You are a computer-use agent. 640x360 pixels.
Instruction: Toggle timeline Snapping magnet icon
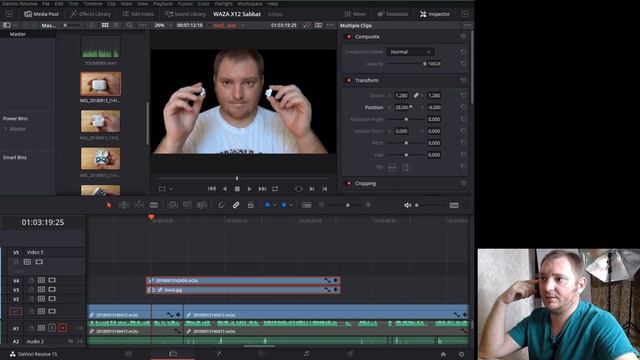(221, 205)
